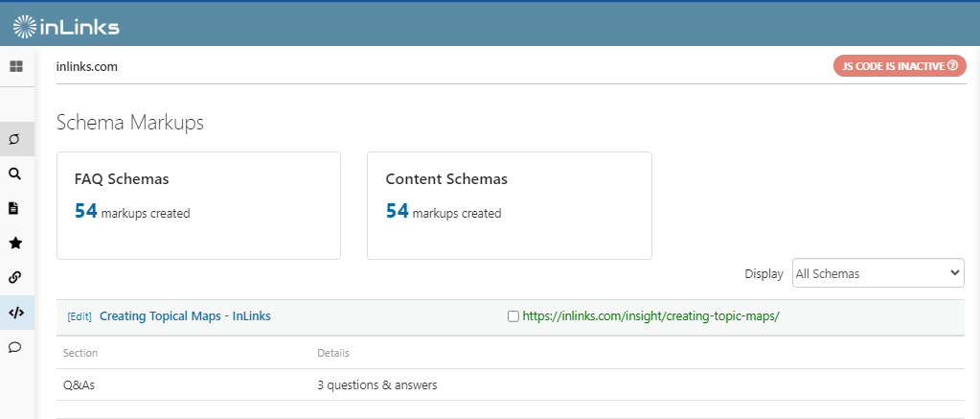This screenshot has width=980, height=419.
Task: Click the topic wheel sidebar icon
Action: tap(15, 139)
